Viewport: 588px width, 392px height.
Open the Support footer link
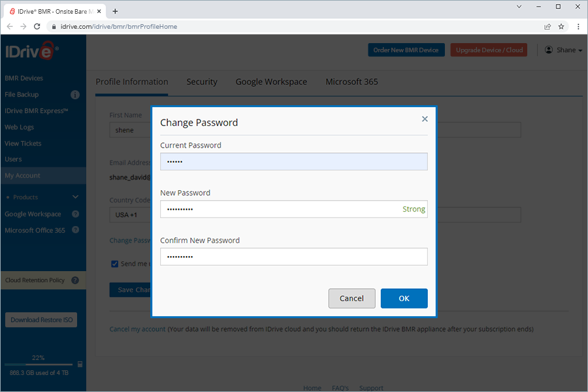pos(371,388)
